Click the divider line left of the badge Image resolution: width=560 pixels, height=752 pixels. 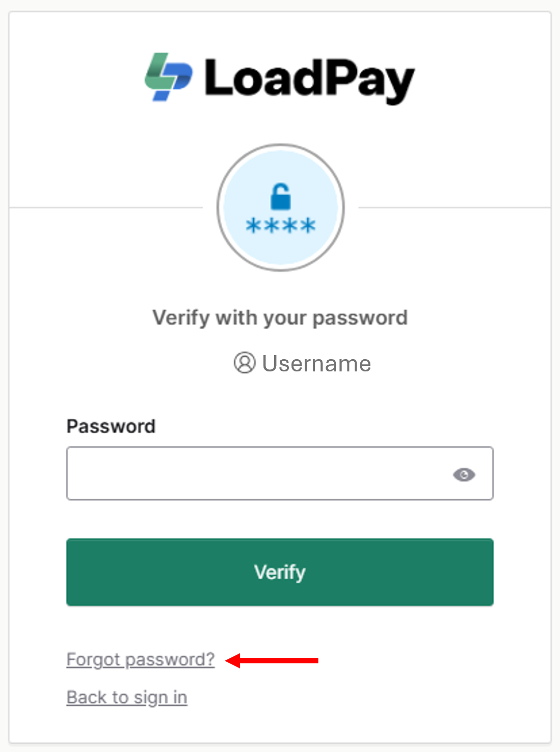[106, 207]
